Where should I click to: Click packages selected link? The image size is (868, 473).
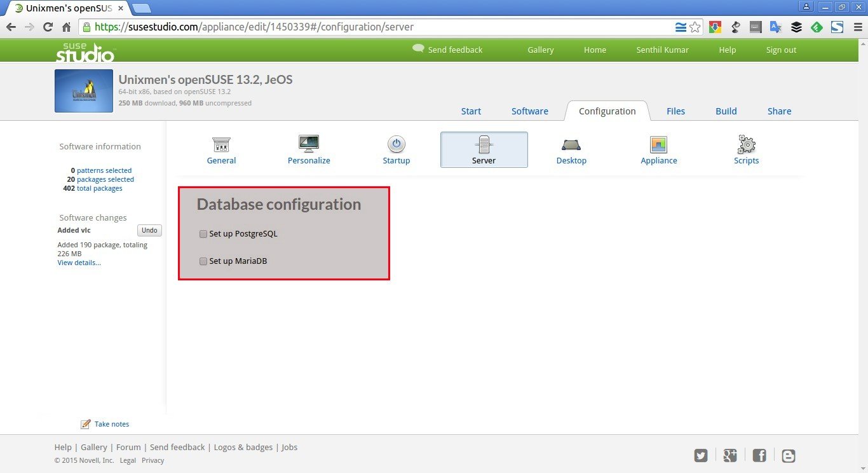click(105, 179)
